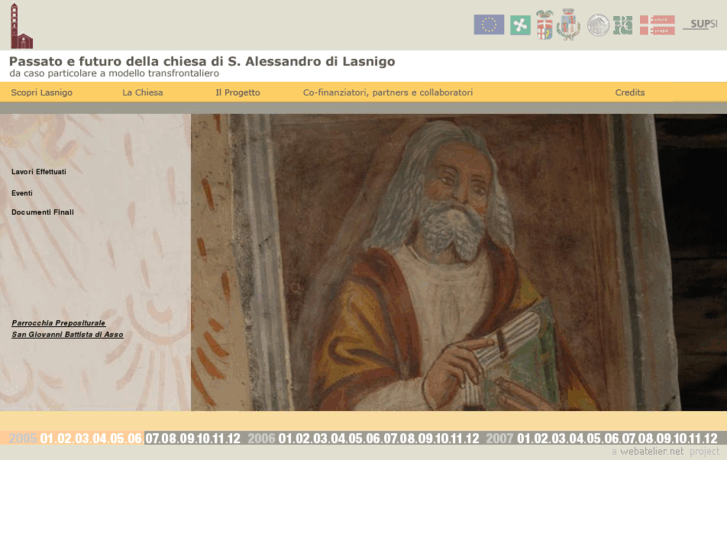The width and height of the screenshot is (727, 545).
Task: Click the red and white cross logo
Action: (x=657, y=25)
